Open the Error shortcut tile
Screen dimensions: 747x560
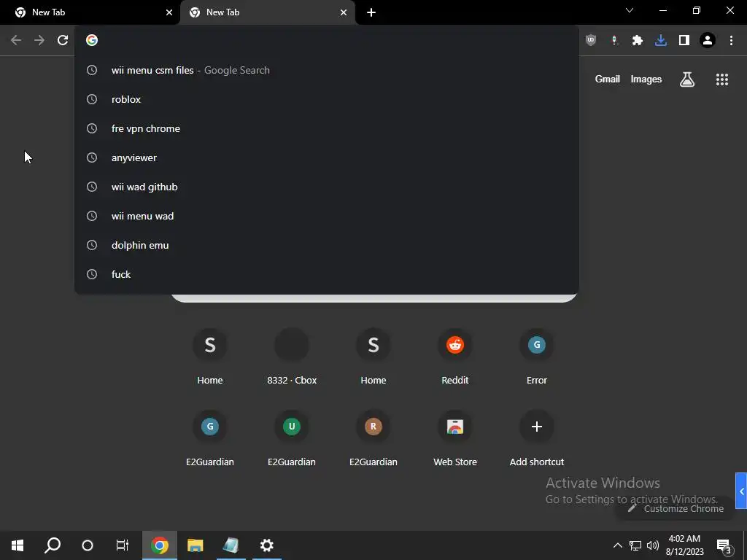[536, 355]
